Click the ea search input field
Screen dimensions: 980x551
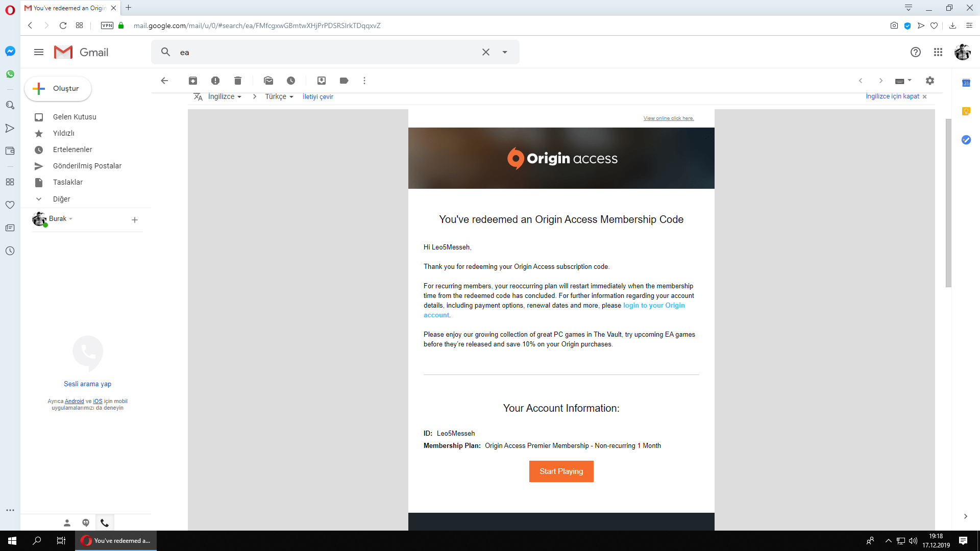coord(327,52)
